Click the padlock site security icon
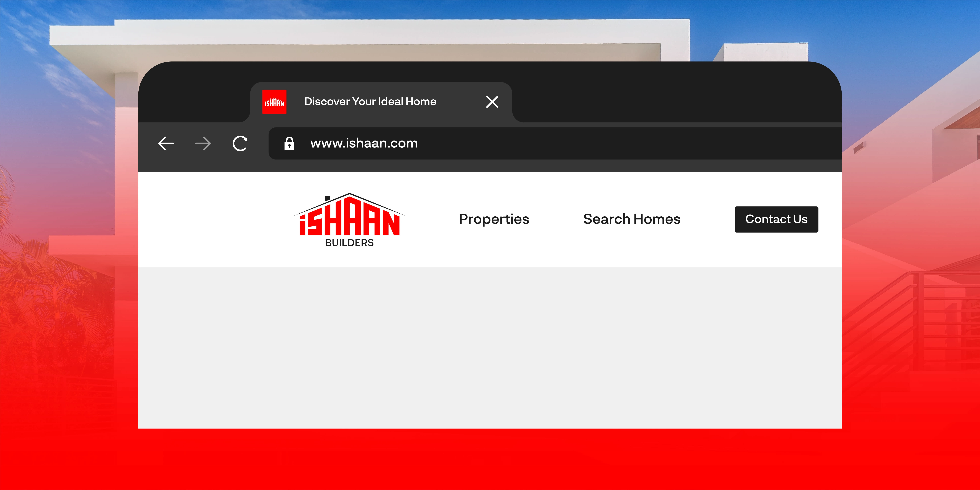This screenshot has width=980, height=490. [x=289, y=144]
